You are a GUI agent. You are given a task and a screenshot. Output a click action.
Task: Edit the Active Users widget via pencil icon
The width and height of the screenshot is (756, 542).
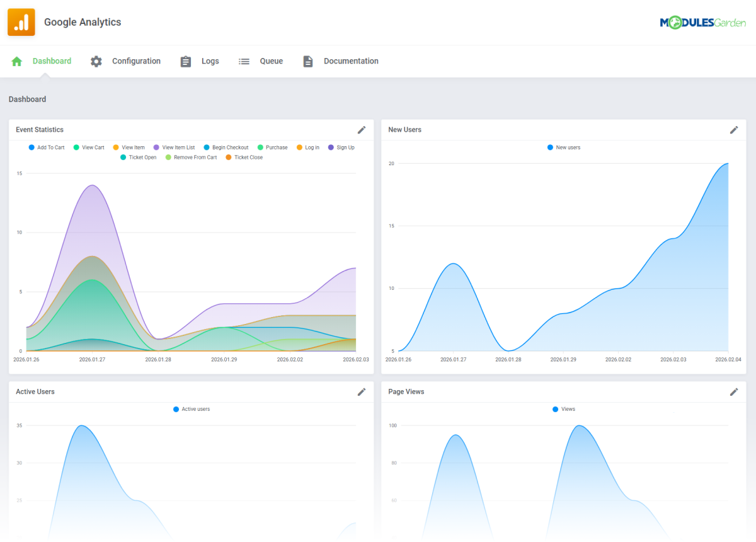(x=362, y=392)
